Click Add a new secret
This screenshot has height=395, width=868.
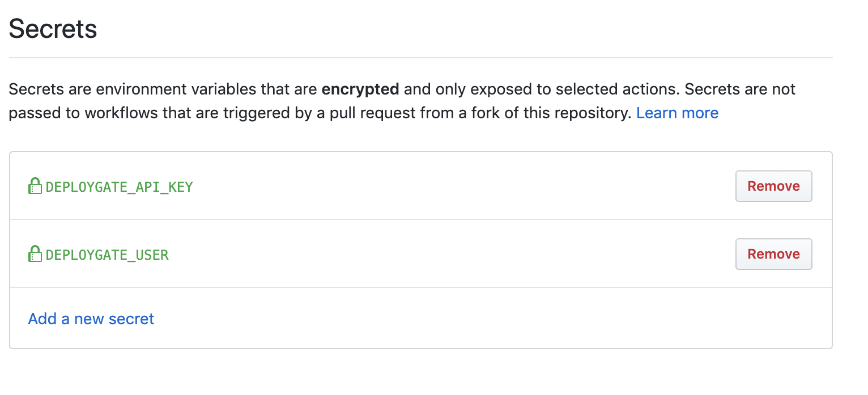pos(91,319)
